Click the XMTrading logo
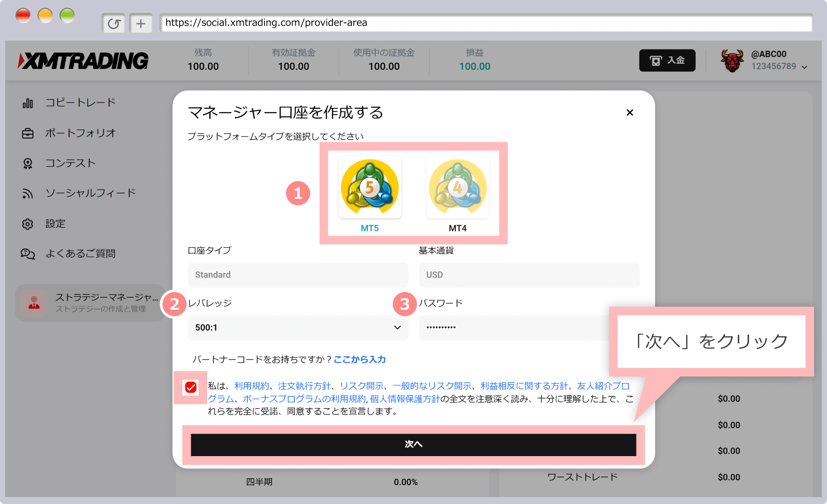The height and width of the screenshot is (504, 827). pyautogui.click(x=84, y=61)
